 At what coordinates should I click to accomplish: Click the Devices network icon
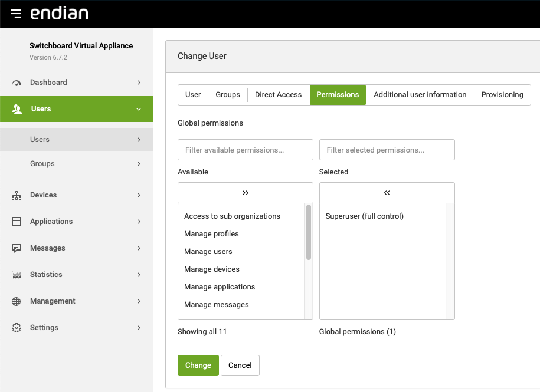17,195
